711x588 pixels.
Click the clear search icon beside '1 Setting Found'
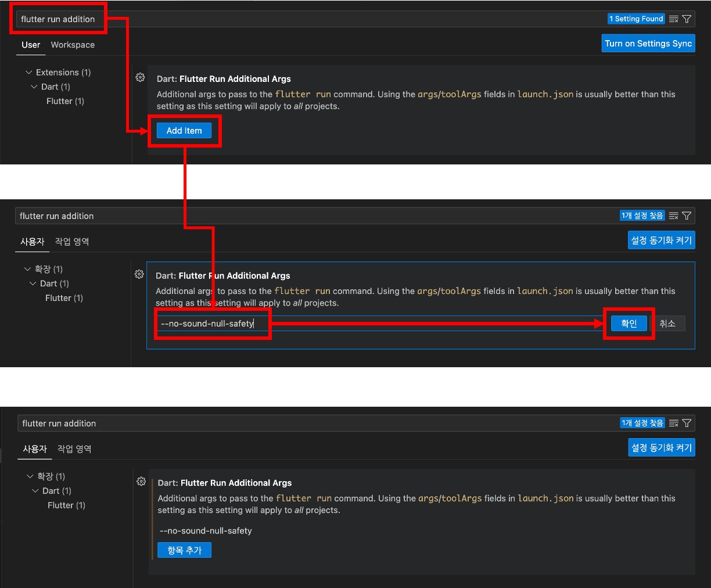(x=674, y=19)
